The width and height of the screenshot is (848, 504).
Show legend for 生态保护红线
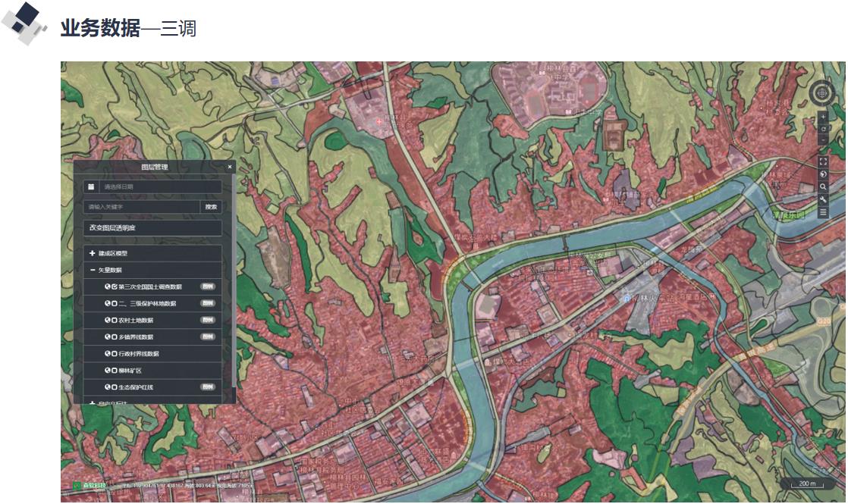coord(208,387)
